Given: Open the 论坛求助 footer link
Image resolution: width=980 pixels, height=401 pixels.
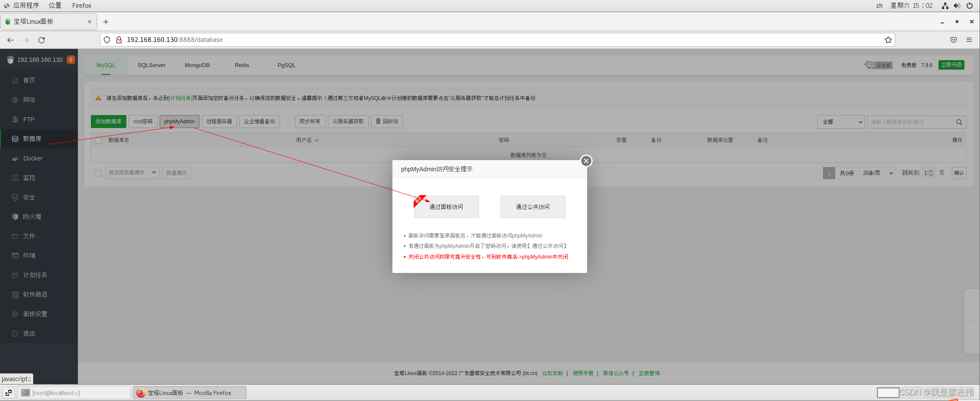Looking at the screenshot, I should pos(553,373).
